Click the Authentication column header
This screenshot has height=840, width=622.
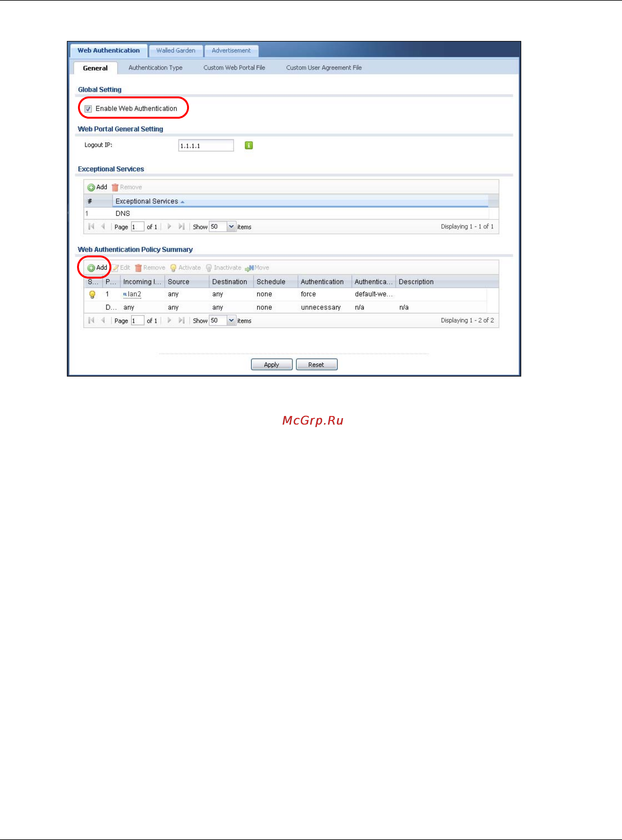coord(325,282)
